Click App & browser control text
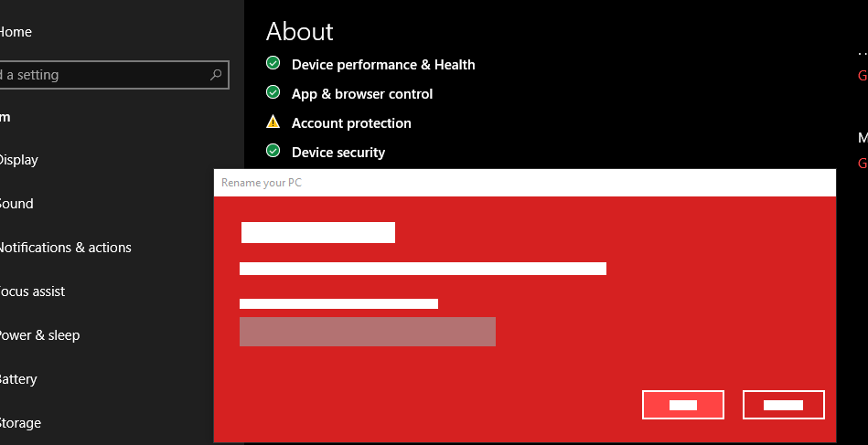 (362, 94)
